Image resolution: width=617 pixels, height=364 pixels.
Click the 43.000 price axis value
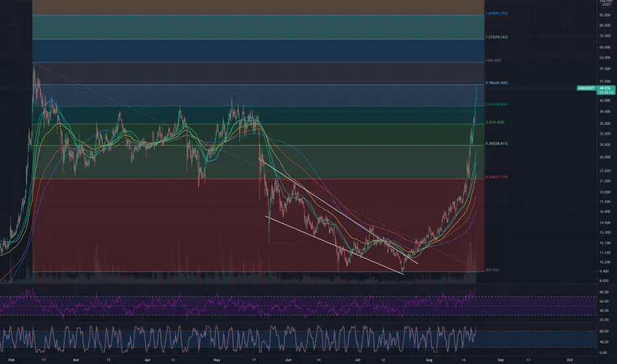click(604, 101)
